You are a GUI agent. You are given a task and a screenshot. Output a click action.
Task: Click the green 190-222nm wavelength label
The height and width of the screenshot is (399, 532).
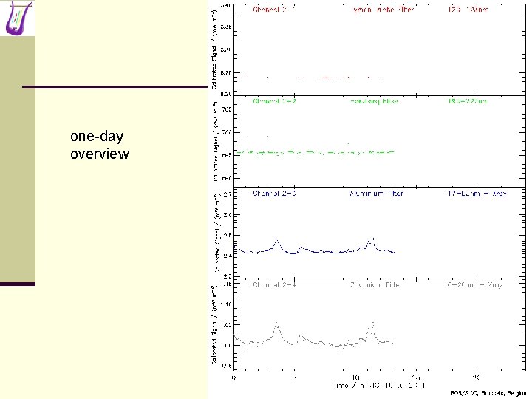(x=467, y=101)
